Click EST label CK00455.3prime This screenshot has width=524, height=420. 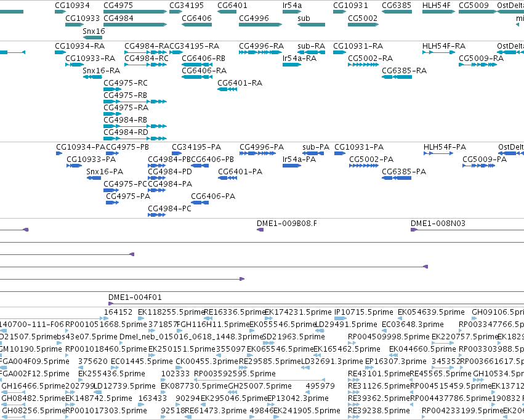(x=207, y=361)
